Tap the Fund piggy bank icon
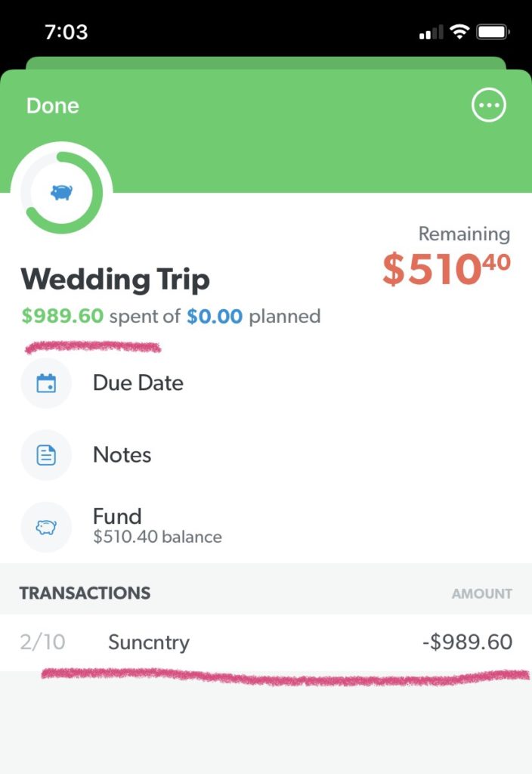The width and height of the screenshot is (532, 774). [46, 527]
